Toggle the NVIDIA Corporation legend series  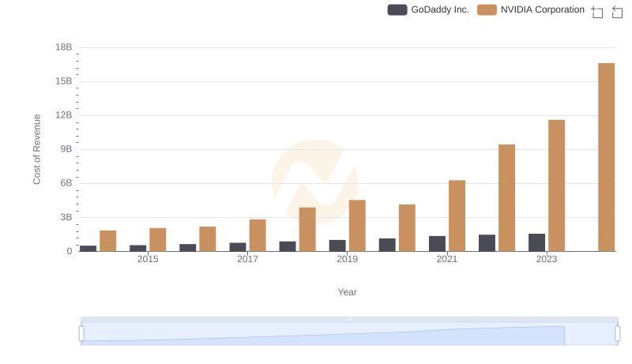(530, 9)
